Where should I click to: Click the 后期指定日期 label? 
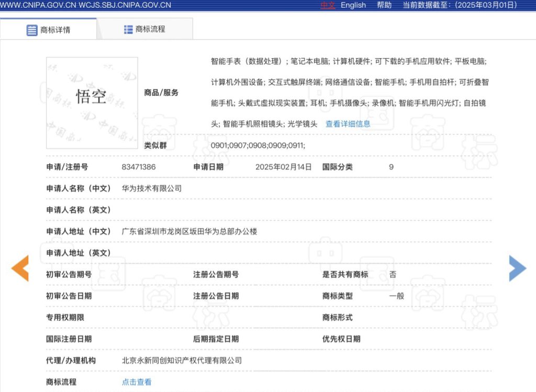click(216, 339)
